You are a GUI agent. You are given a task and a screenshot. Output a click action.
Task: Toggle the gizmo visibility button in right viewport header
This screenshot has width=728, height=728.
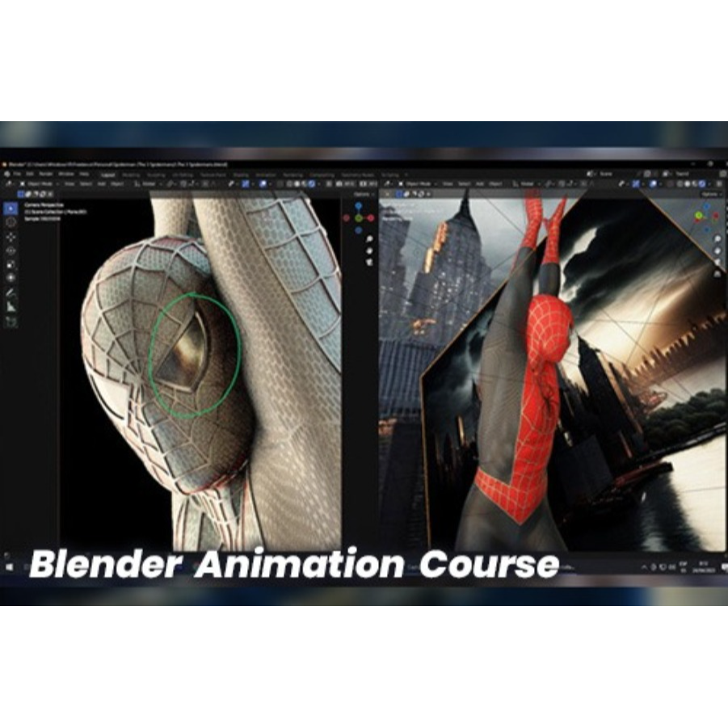coord(636,184)
